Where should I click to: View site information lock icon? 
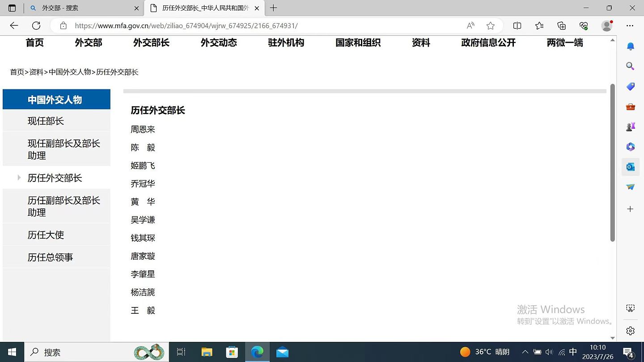click(64, 25)
